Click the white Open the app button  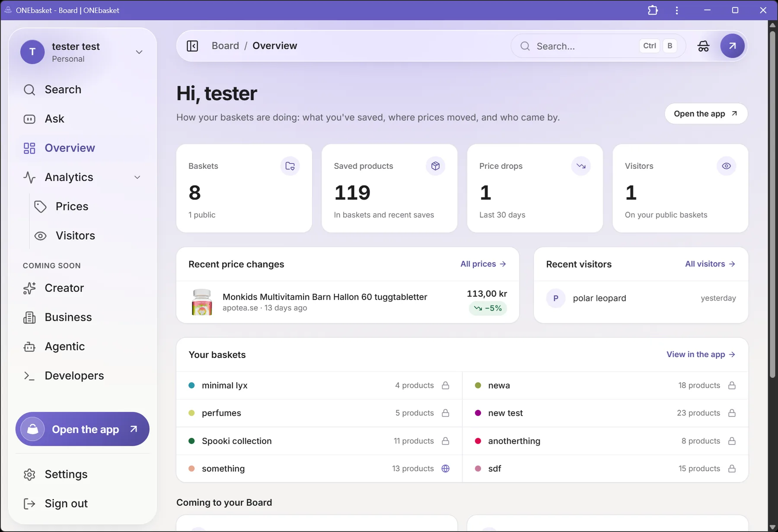coord(706,114)
